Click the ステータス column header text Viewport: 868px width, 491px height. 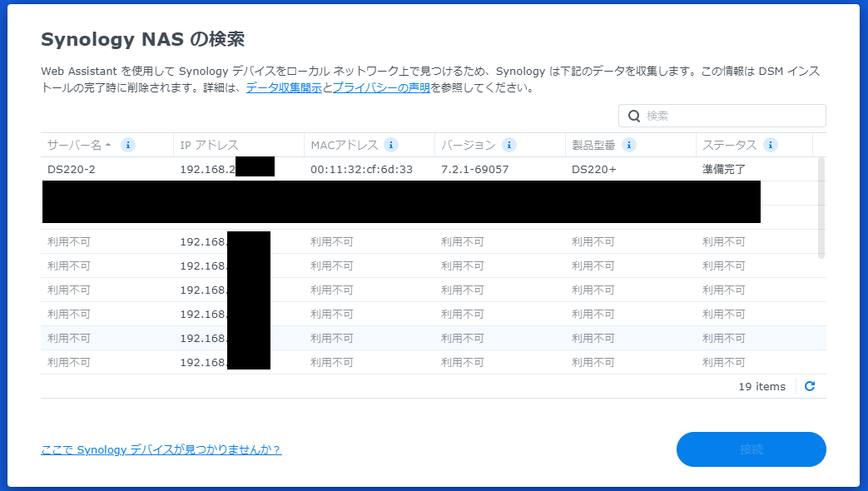point(729,145)
